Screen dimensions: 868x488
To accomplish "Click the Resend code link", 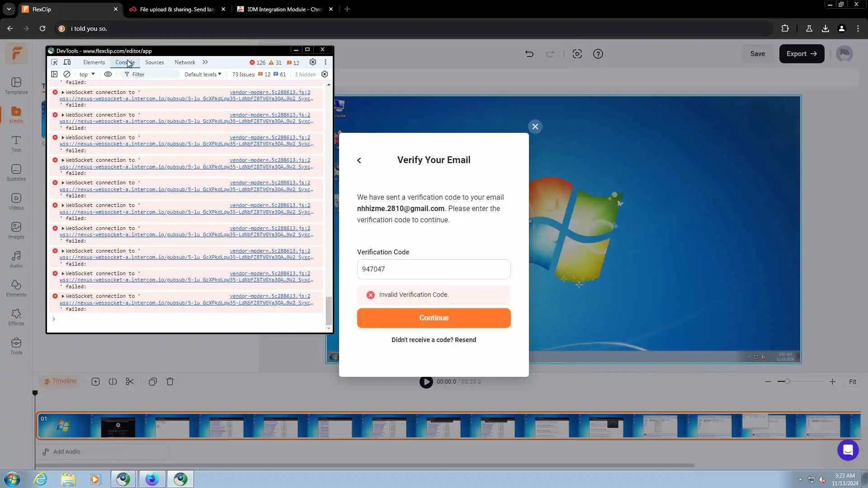I will coord(465,340).
